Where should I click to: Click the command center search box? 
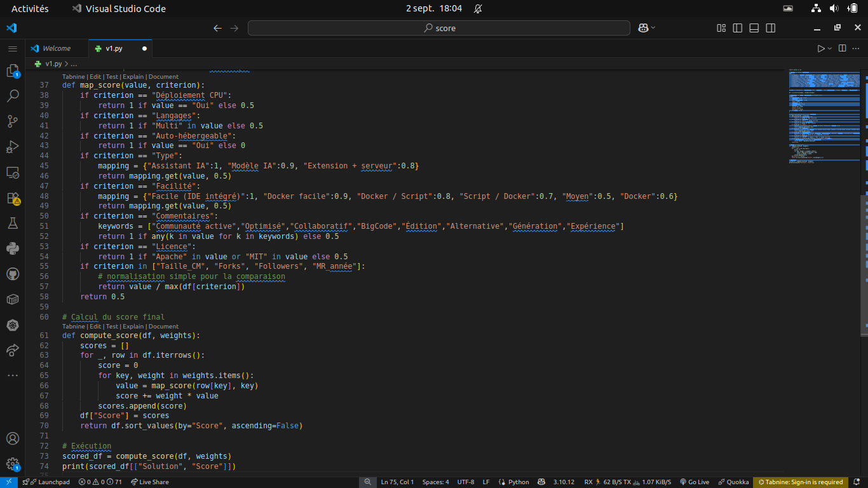tap(439, 28)
